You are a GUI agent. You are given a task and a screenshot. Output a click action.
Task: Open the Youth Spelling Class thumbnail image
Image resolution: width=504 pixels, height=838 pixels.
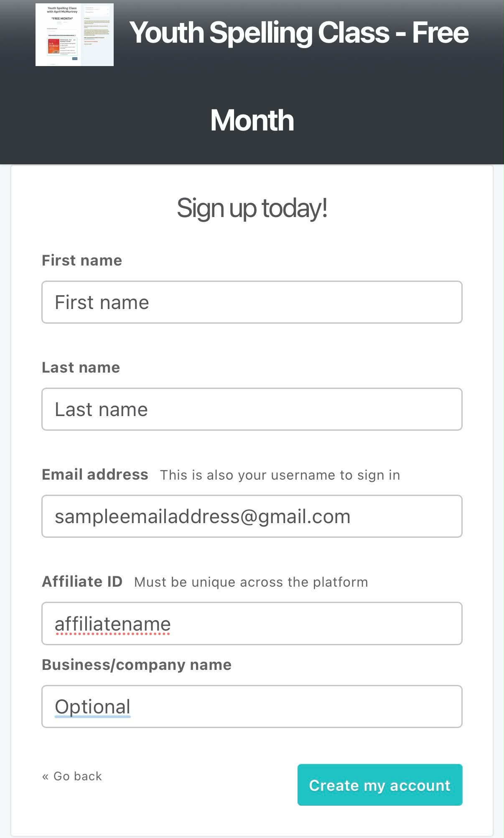pyautogui.click(x=74, y=35)
